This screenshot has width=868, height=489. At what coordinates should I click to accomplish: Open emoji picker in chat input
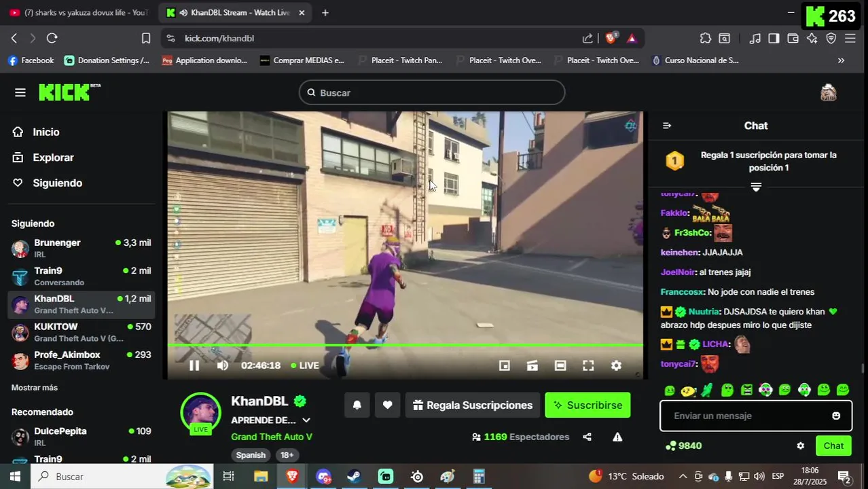[836, 416]
